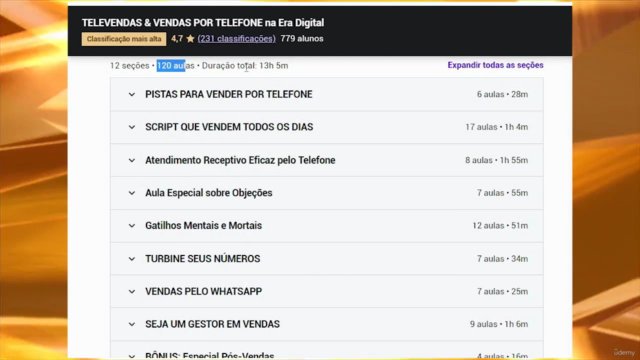Click Expandir todas as seções link
The width and height of the screenshot is (640, 360).
coord(495,65)
